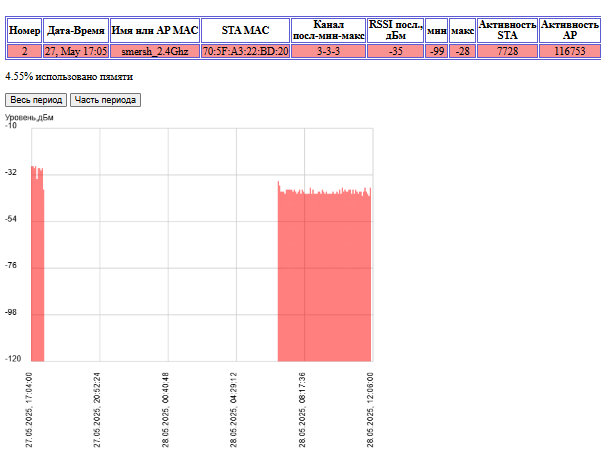Click the STA activity value 7728

click(x=507, y=51)
